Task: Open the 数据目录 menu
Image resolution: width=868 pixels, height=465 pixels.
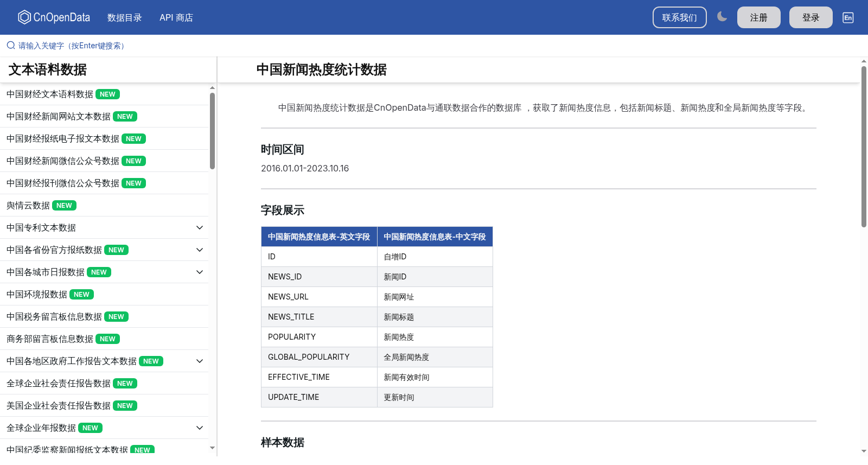Action: 125,18
